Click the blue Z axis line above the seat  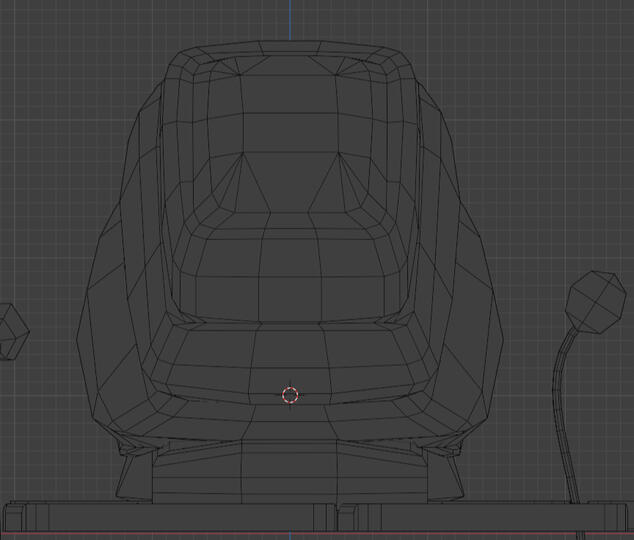click(291, 18)
